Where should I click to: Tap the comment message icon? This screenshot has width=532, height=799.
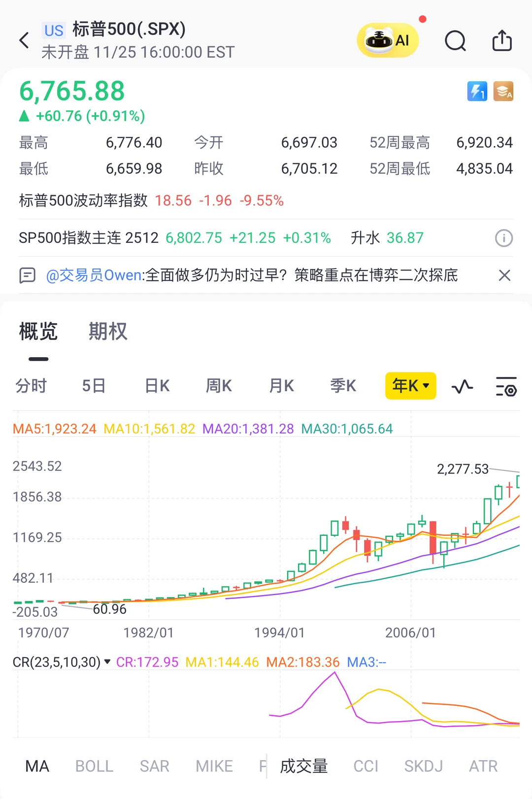27,275
